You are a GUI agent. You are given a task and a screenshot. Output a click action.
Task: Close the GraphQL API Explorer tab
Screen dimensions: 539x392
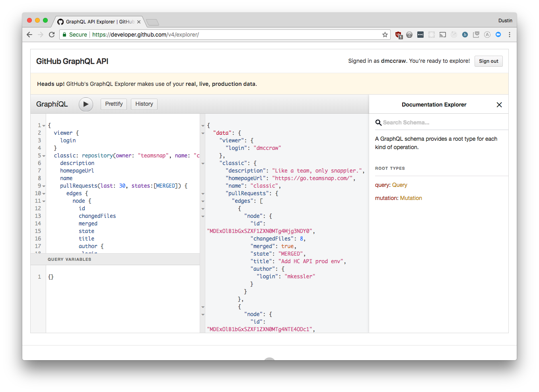tap(139, 22)
